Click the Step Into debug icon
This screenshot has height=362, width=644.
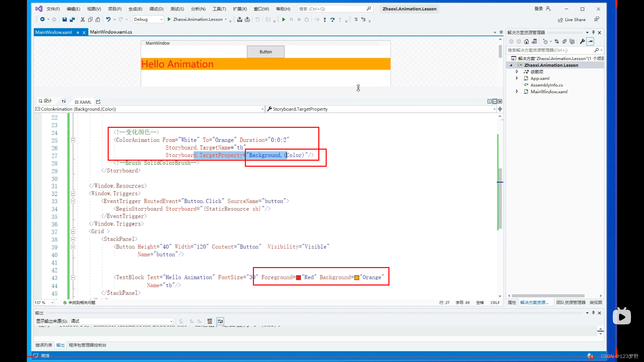(x=325, y=19)
